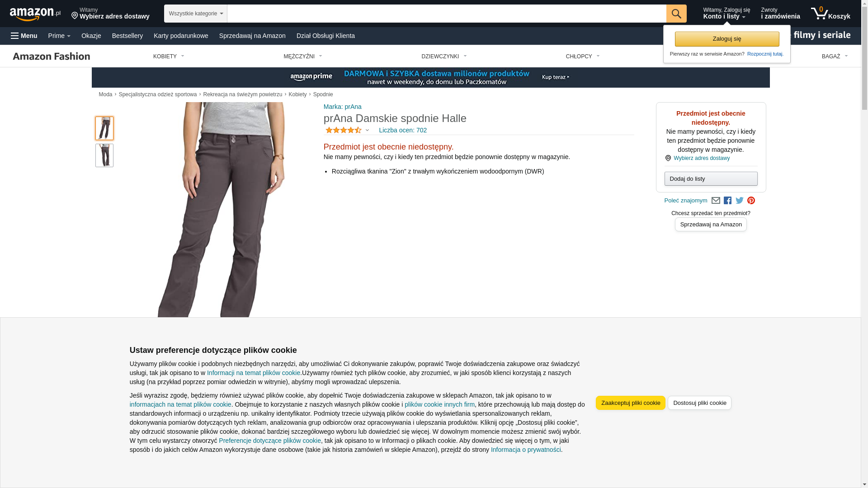Open the shopping cart Koszyk icon
Image resolution: width=868 pixels, height=488 pixels.
(830, 14)
